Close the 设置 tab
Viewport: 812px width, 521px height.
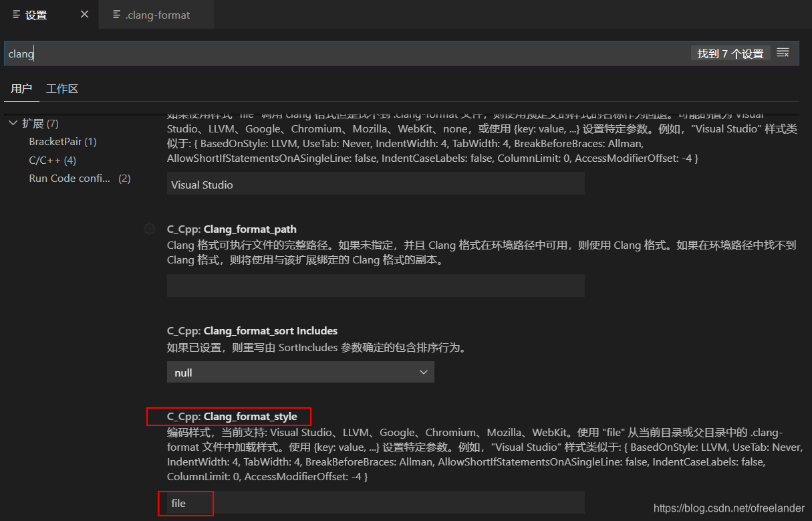(x=84, y=14)
